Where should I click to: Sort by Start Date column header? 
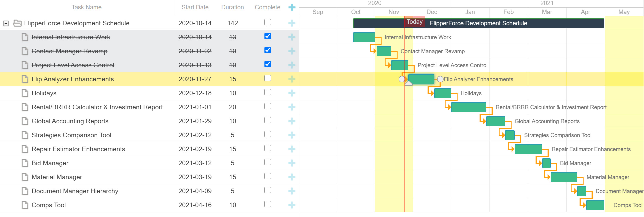[x=195, y=7]
